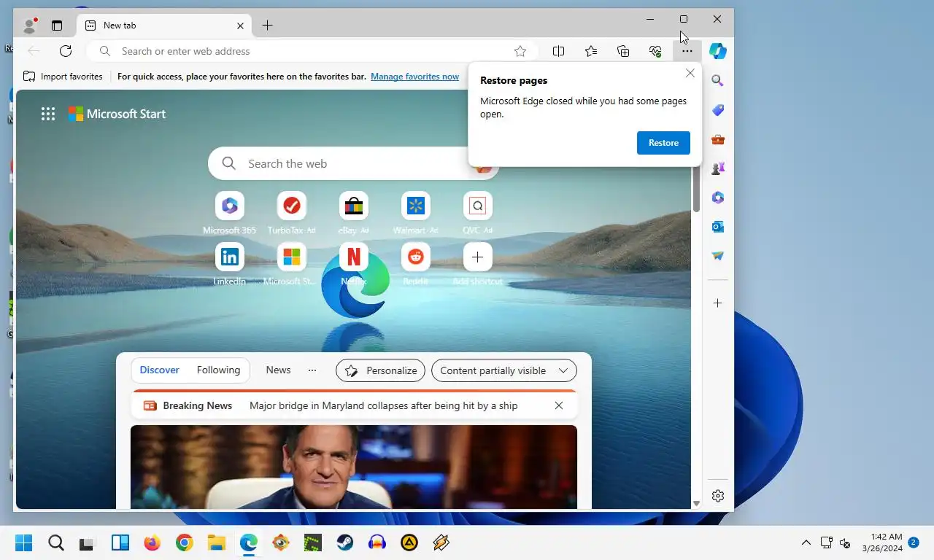Click the Personalize button
Image resolution: width=934 pixels, height=560 pixels.
tap(381, 370)
